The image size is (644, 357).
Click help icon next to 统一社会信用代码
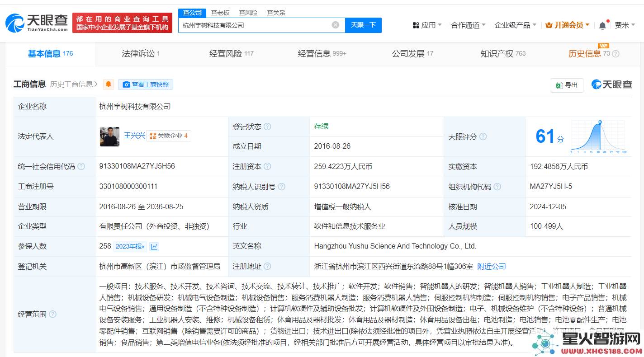click(x=81, y=166)
